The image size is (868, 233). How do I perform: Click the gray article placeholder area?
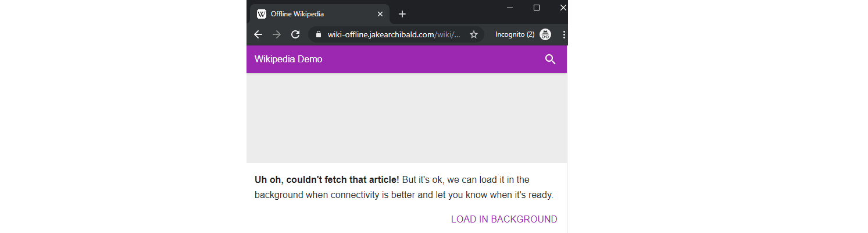406,118
